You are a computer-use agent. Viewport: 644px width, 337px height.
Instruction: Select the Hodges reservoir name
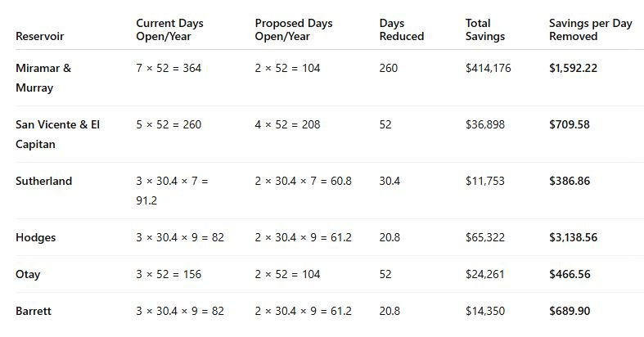click(x=36, y=237)
